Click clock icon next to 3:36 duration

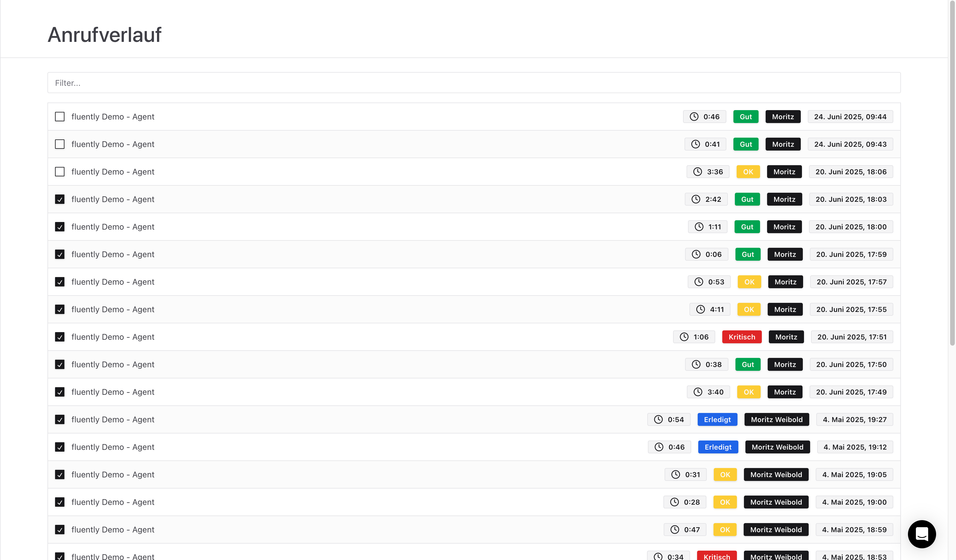[x=697, y=172]
